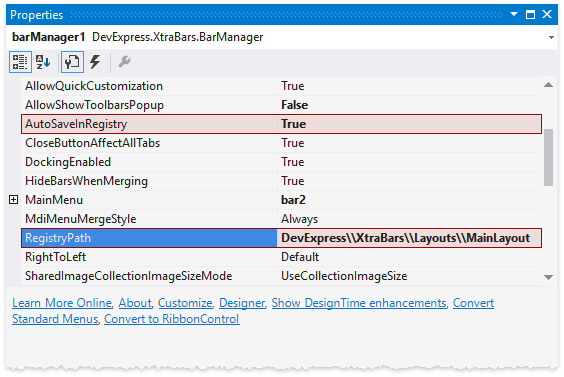Select the AllowShowToolbarsPopup property
Image resolution: width=564 pixels, height=377 pixels.
click(149, 105)
